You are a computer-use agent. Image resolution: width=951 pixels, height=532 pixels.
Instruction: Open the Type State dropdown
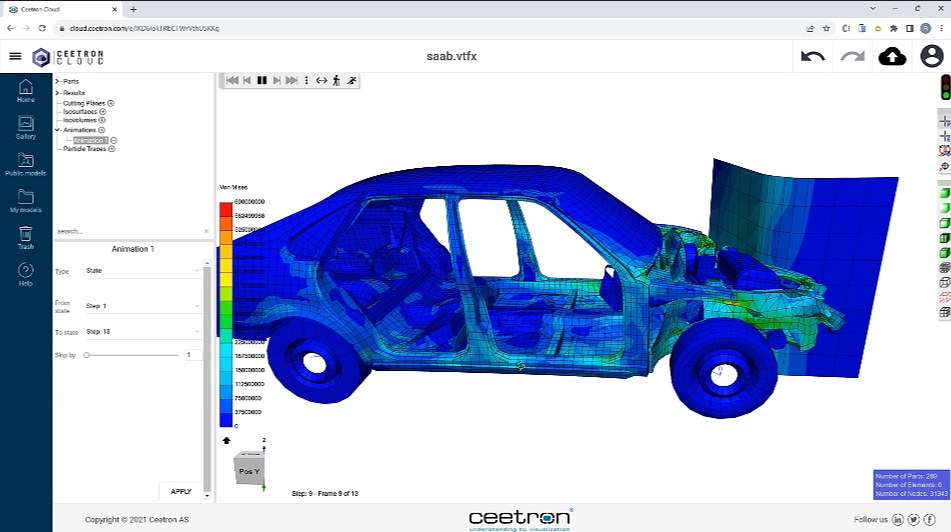(143, 271)
